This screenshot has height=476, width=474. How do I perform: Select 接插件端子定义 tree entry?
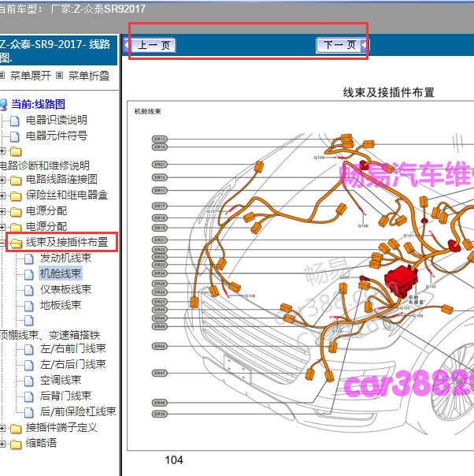coord(61,427)
